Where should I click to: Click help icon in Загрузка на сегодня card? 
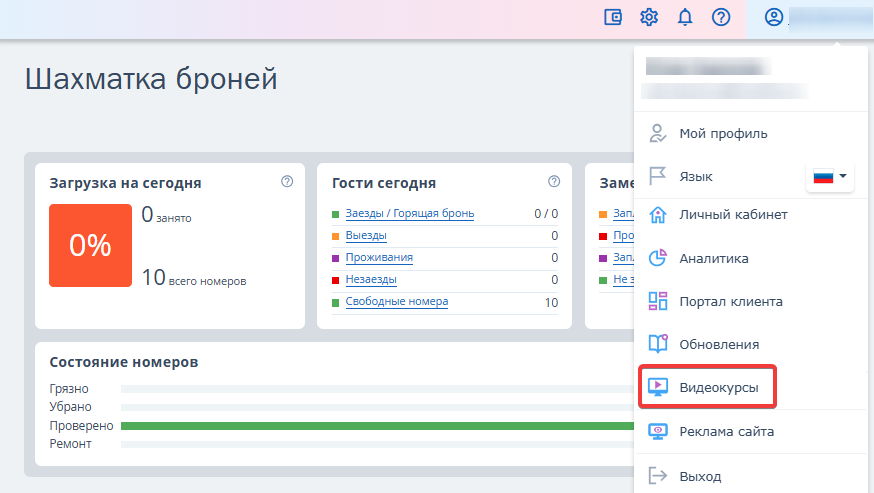point(287,181)
